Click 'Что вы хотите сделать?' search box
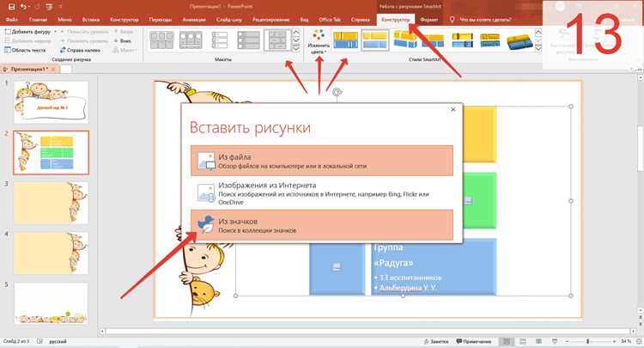Viewport: 644px width, 348px height. [x=485, y=19]
